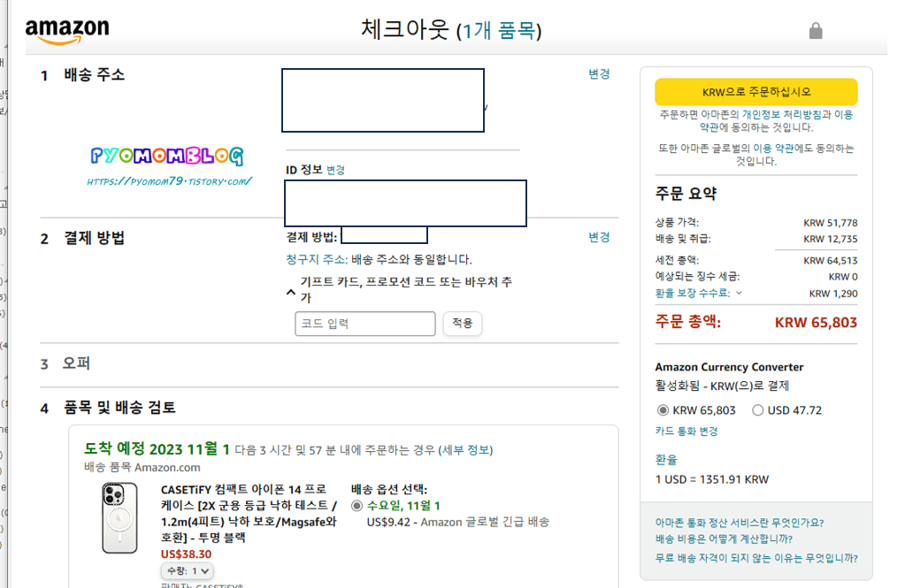Select 수요일, 11월 1 shipping option
Image resolution: width=897 pixels, height=588 pixels.
click(357, 506)
